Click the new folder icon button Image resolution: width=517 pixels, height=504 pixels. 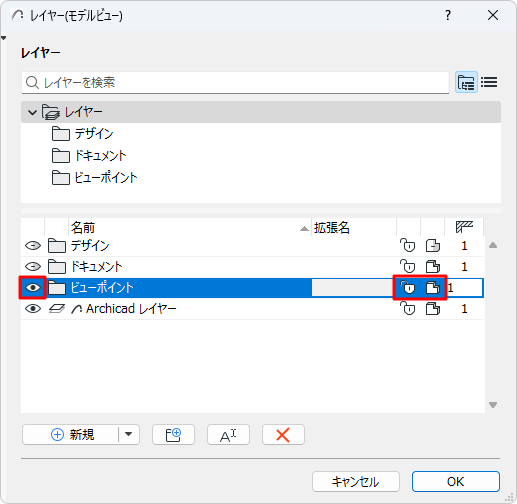tap(173, 435)
